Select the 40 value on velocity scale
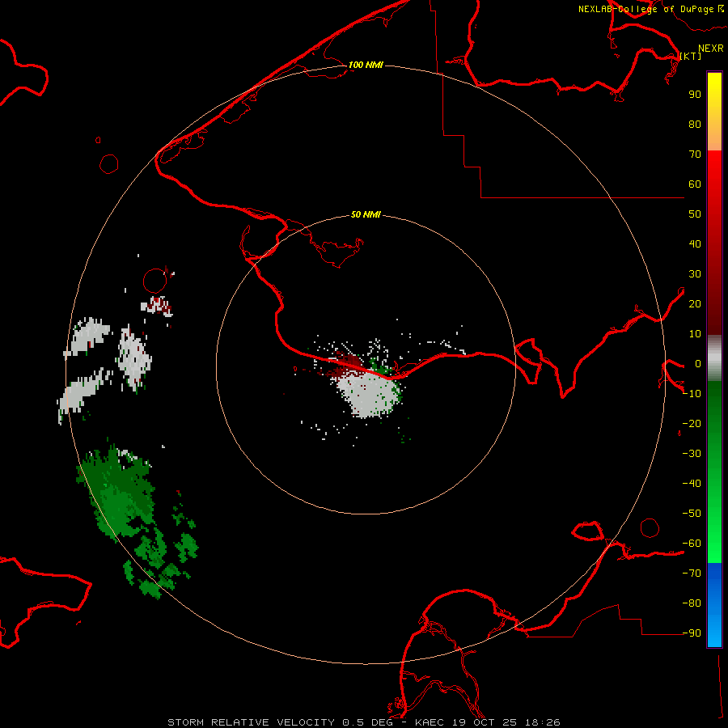Screen dimensions: 728x728 coord(695,243)
